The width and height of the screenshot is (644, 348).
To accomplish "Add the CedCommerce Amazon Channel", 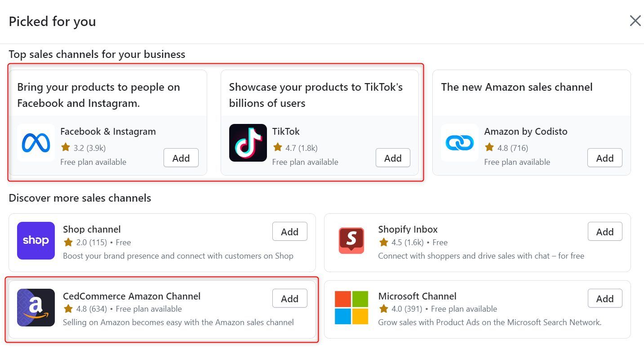I will [290, 298].
